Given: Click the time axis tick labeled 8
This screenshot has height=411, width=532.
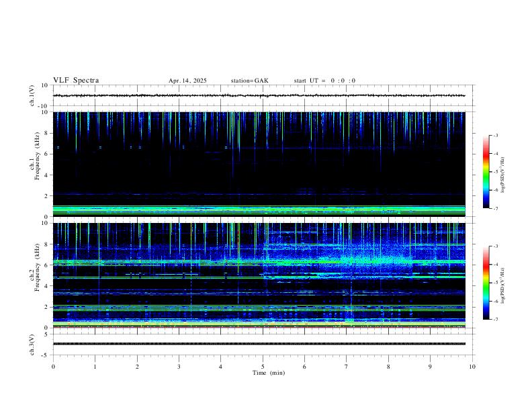Looking at the screenshot, I should [x=388, y=367].
